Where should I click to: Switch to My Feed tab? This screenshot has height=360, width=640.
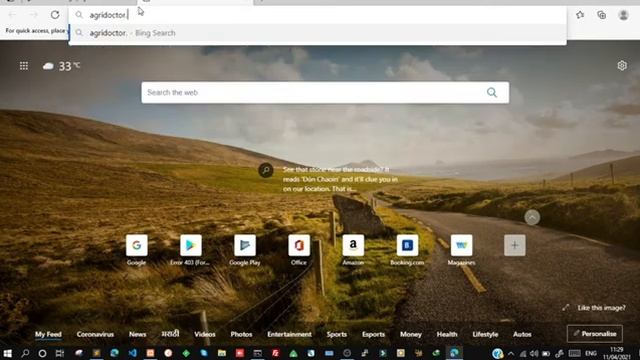tap(48, 334)
